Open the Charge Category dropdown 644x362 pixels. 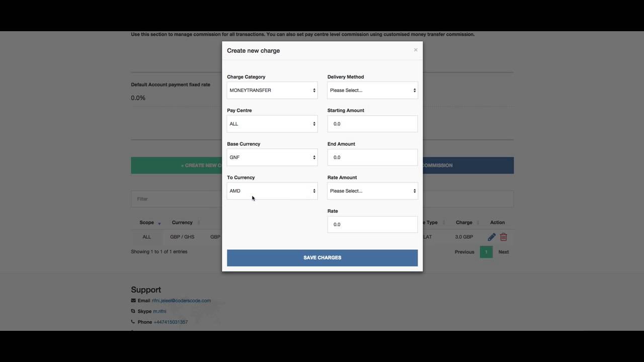click(272, 90)
